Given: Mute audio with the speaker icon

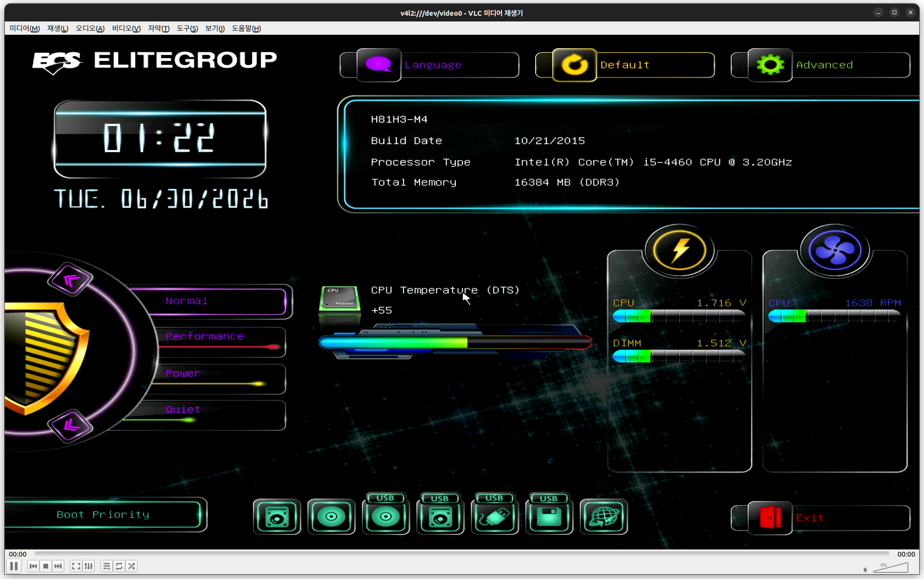Looking at the screenshot, I should click(865, 569).
